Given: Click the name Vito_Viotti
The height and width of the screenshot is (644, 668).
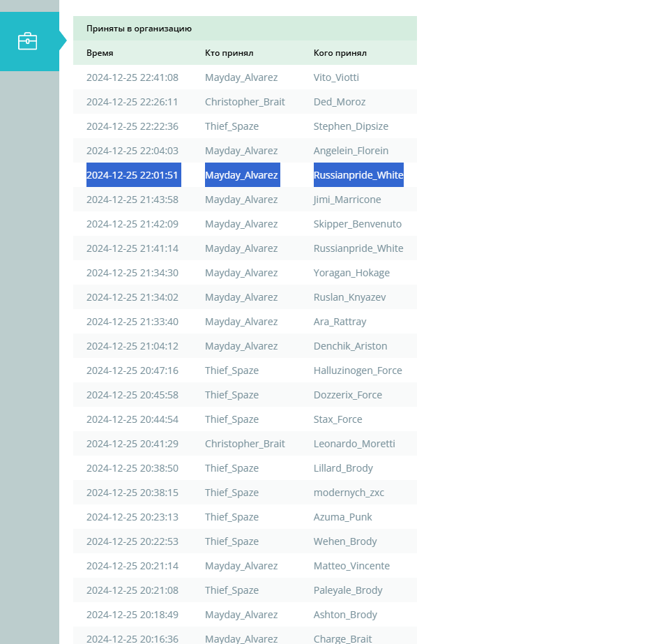Looking at the screenshot, I should [x=336, y=77].
